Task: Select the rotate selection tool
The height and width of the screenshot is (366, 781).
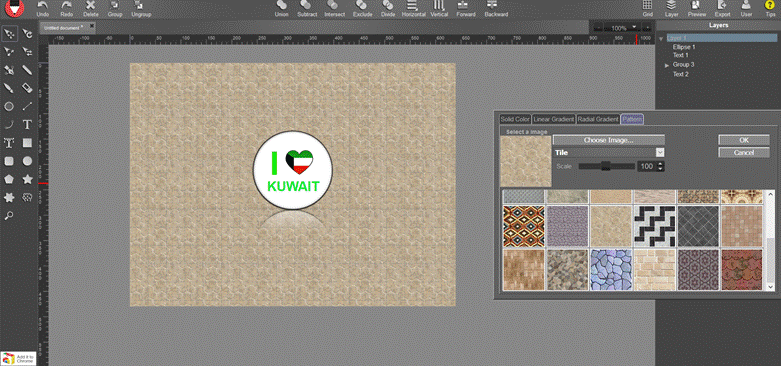Action: tap(27, 33)
